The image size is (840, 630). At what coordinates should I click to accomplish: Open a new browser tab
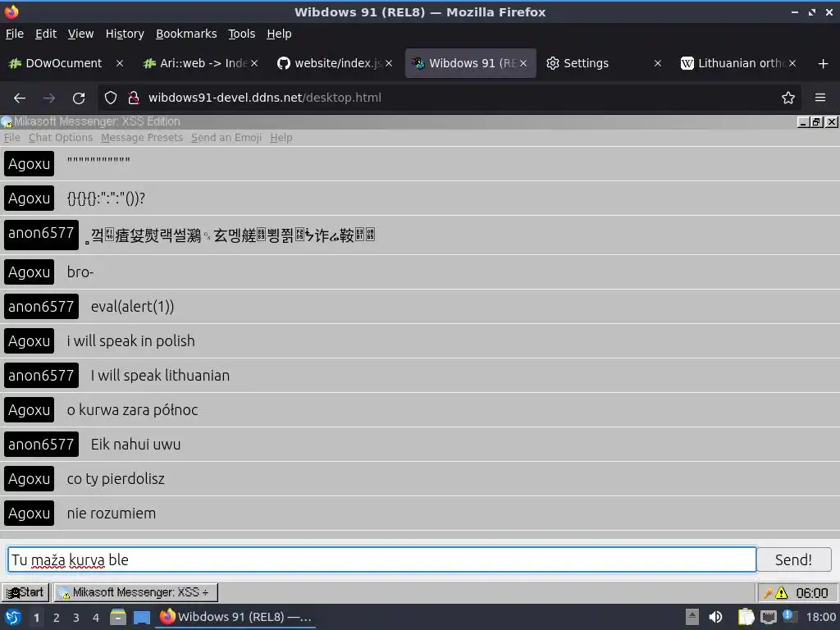click(x=824, y=64)
